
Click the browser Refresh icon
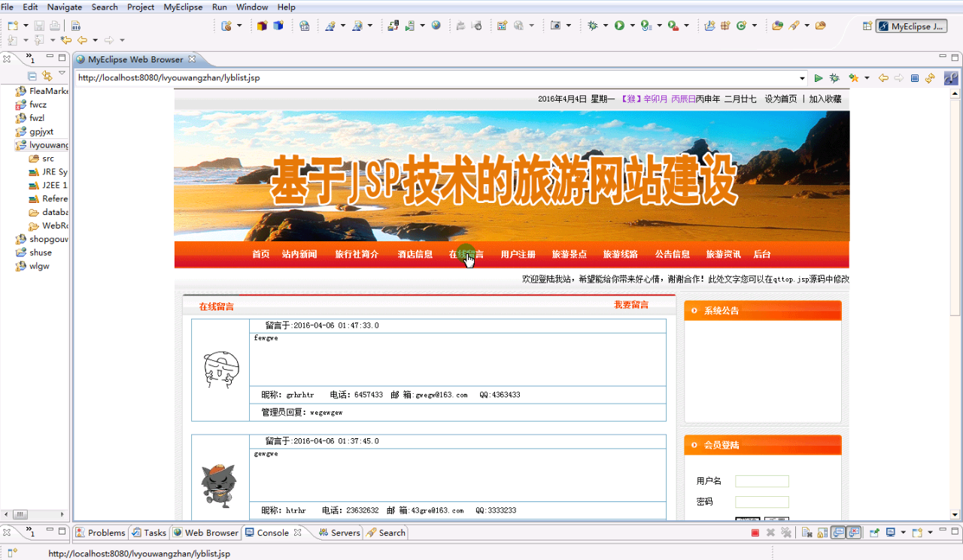coord(930,78)
